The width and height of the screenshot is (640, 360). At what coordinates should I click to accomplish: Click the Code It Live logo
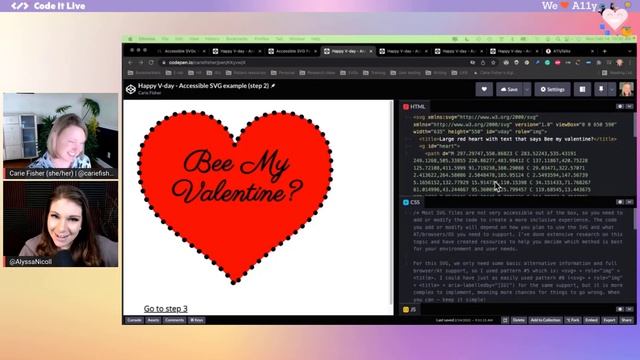click(x=49, y=6)
